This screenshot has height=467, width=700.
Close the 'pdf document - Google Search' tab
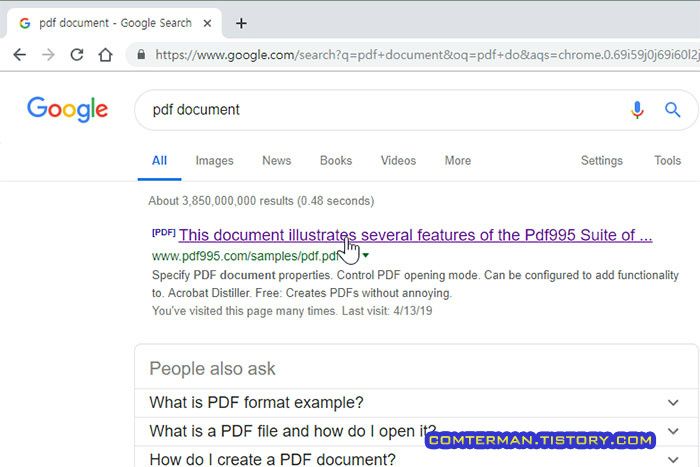coord(207,23)
